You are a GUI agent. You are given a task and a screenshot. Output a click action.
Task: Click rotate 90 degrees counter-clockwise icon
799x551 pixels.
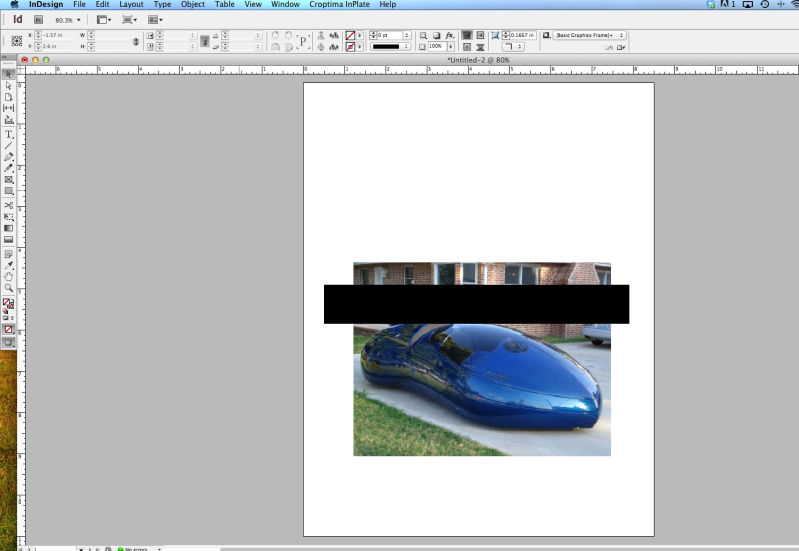coord(288,35)
